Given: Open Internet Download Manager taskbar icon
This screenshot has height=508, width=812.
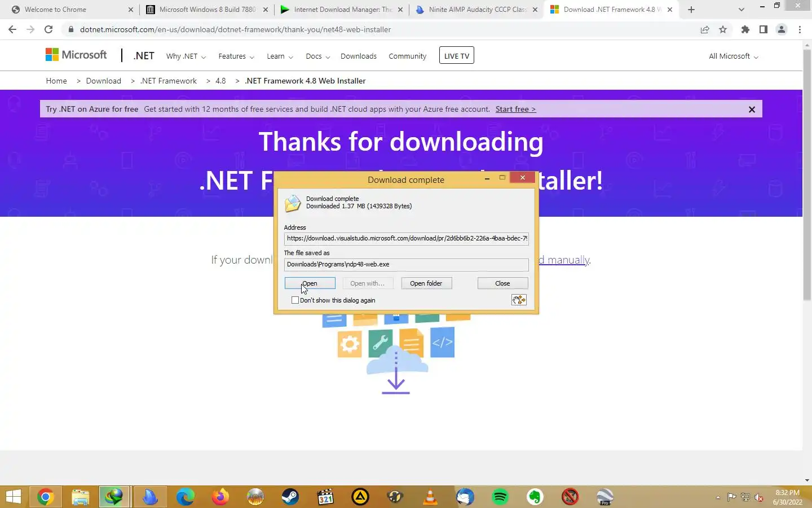Looking at the screenshot, I should 115,497.
